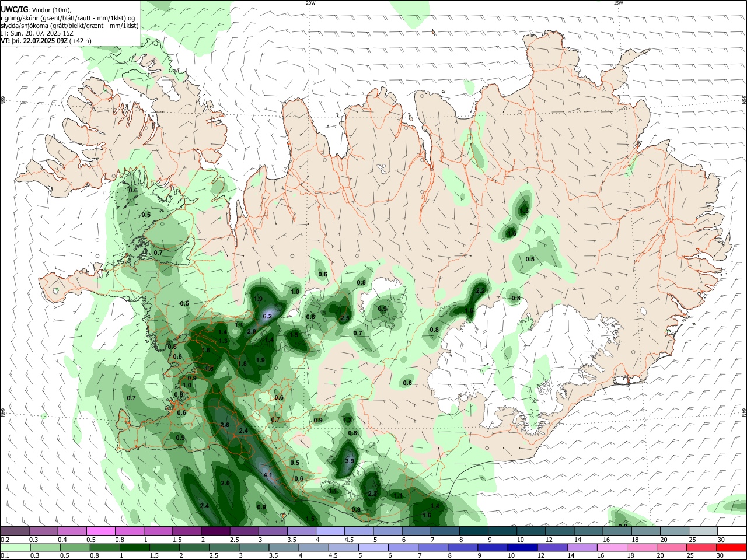Click the 1.2 precipitation value on the map
Screen dimensions: 747x560
click(x=347, y=420)
